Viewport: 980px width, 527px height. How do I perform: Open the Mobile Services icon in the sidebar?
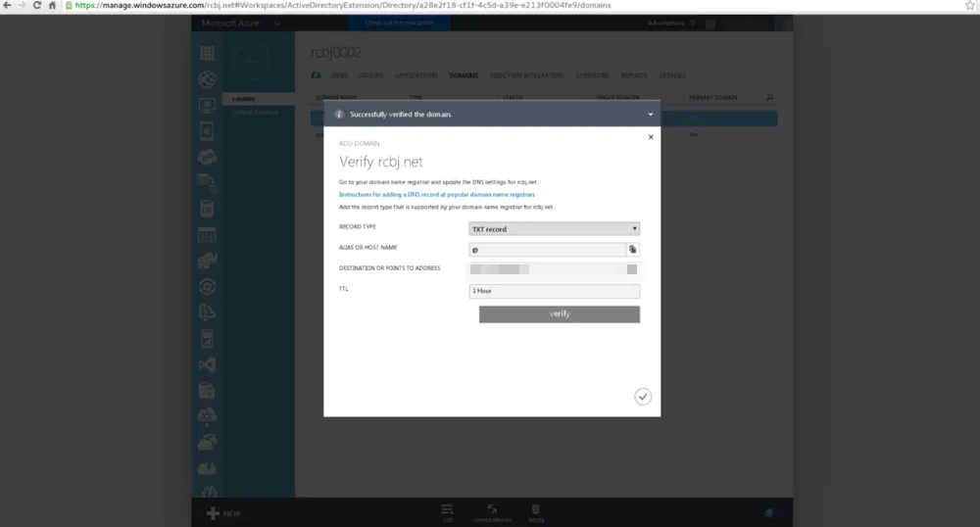click(207, 131)
